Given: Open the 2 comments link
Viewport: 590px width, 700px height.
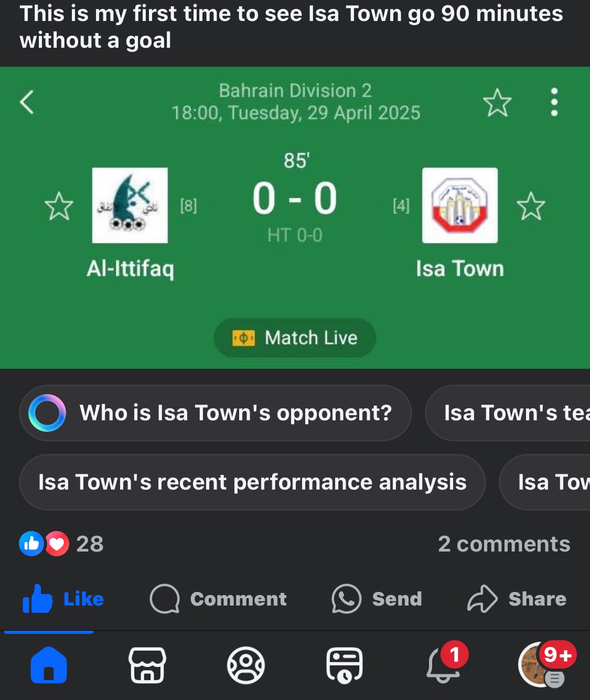Looking at the screenshot, I should click(x=503, y=544).
